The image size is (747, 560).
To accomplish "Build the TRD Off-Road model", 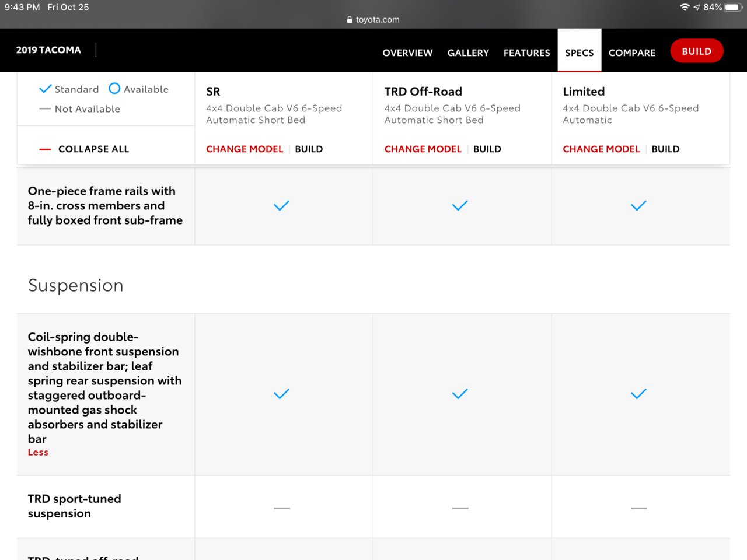I will coord(487,149).
